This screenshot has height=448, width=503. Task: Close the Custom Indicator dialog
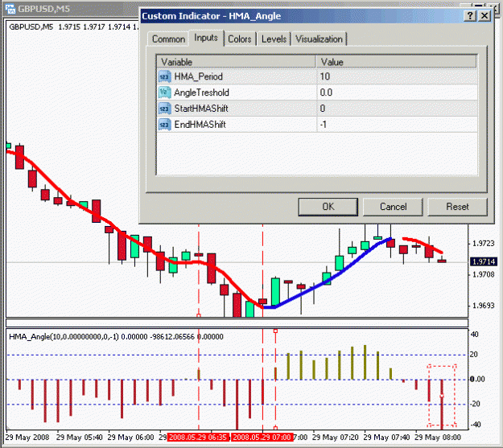click(484, 16)
